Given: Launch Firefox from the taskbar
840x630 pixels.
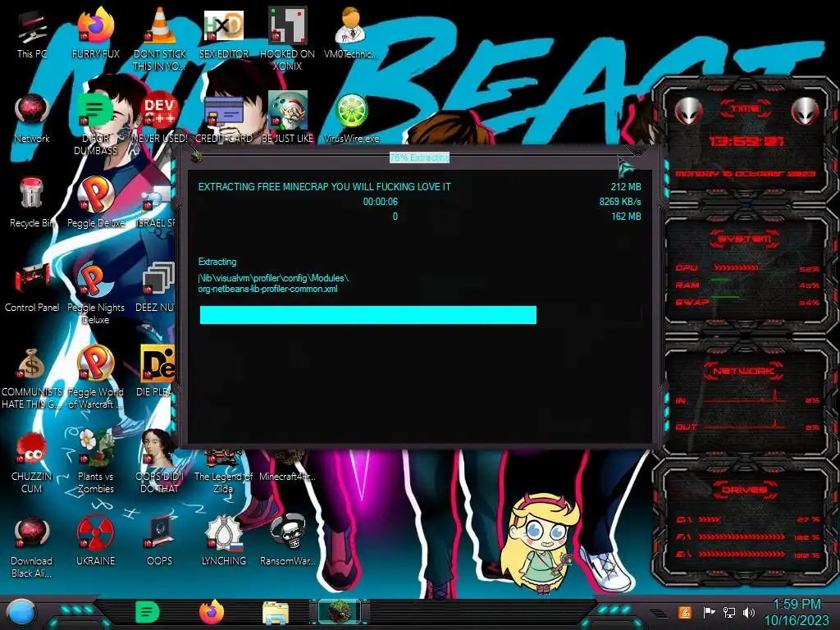Looking at the screenshot, I should pos(212,612).
